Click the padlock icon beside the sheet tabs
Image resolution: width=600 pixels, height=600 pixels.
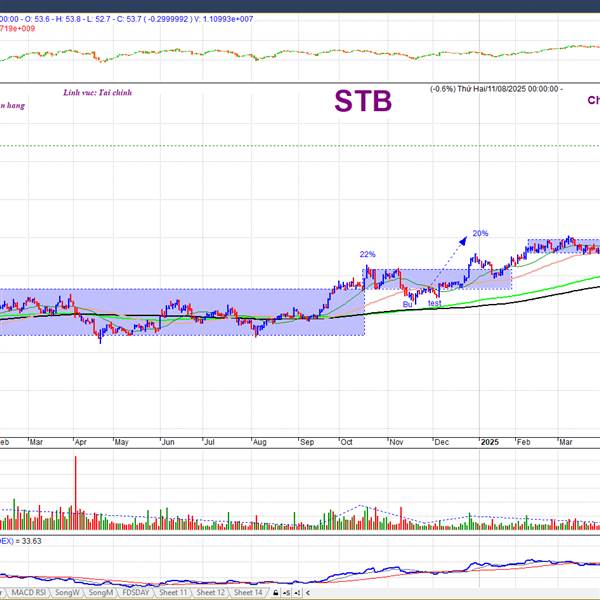pos(276,593)
